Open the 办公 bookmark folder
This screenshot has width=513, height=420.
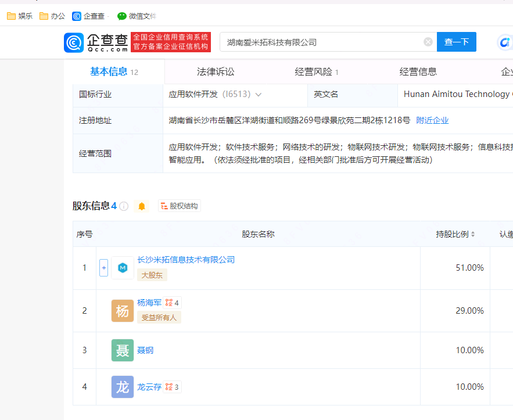pyautogui.click(x=52, y=16)
